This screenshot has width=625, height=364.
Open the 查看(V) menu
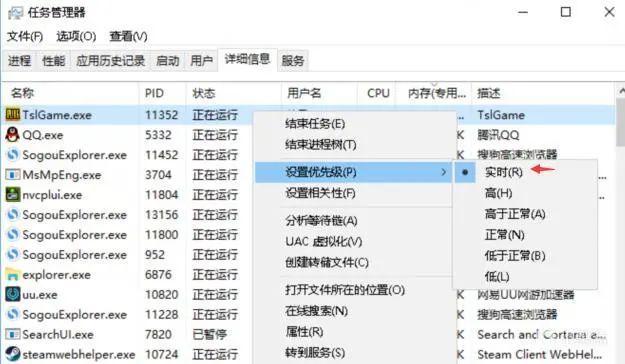point(128,37)
